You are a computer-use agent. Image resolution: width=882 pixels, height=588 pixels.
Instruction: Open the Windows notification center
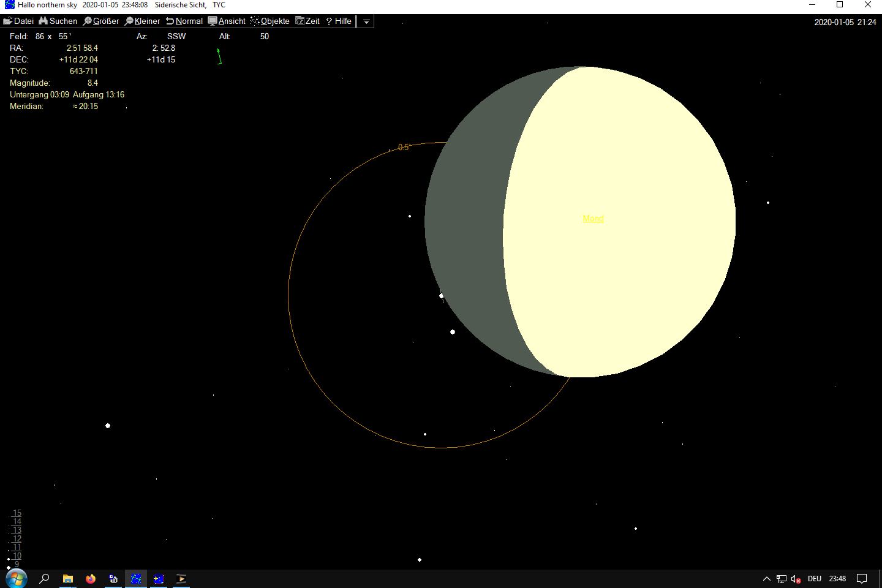point(862,579)
